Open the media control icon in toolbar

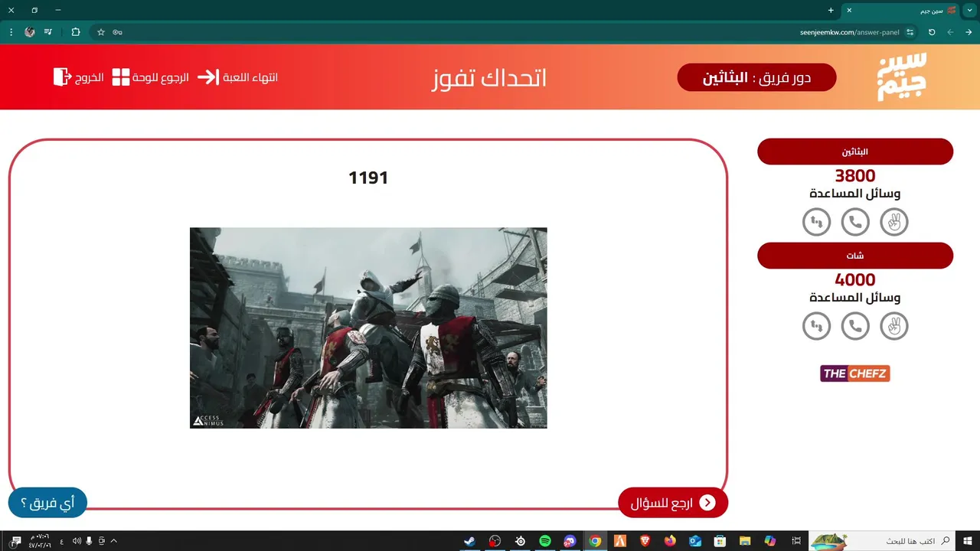(x=48, y=32)
